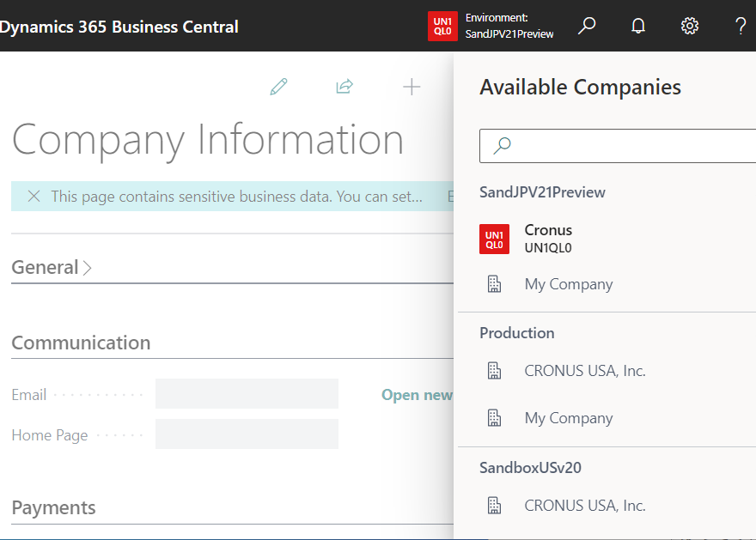Expand the General section chevron

(x=87, y=268)
